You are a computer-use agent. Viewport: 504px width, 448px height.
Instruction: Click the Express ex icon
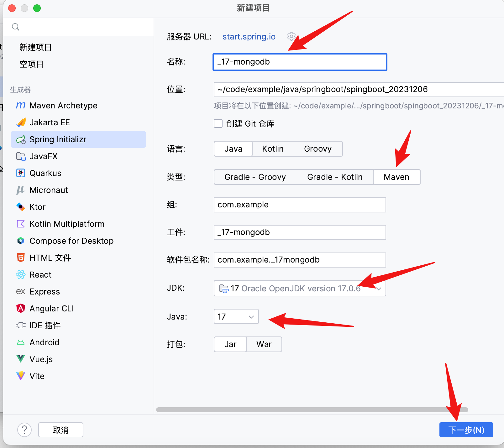[x=21, y=292]
